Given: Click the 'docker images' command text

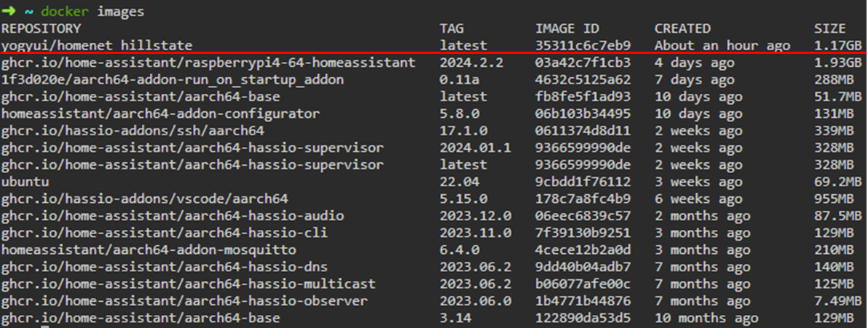Looking at the screenshot, I should pyautogui.click(x=92, y=12).
